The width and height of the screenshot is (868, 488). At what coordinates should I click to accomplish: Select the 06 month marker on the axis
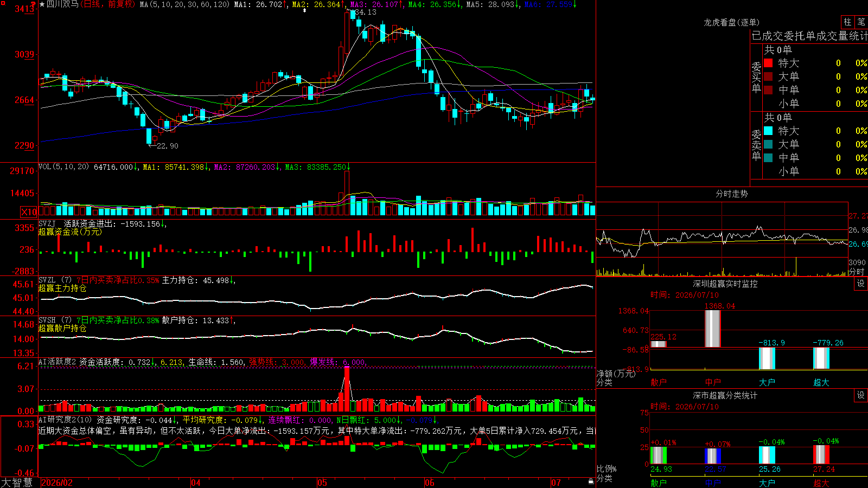click(x=430, y=483)
